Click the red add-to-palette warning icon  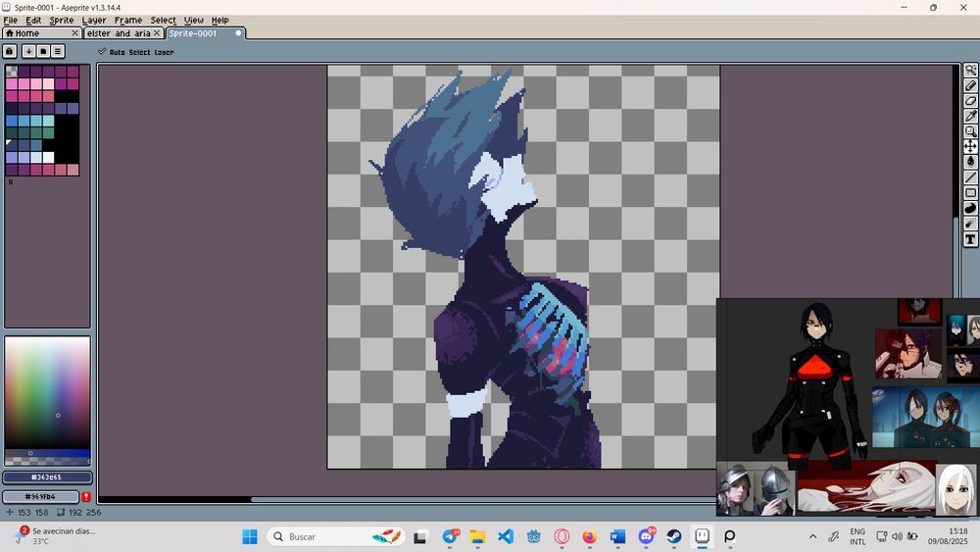86,496
